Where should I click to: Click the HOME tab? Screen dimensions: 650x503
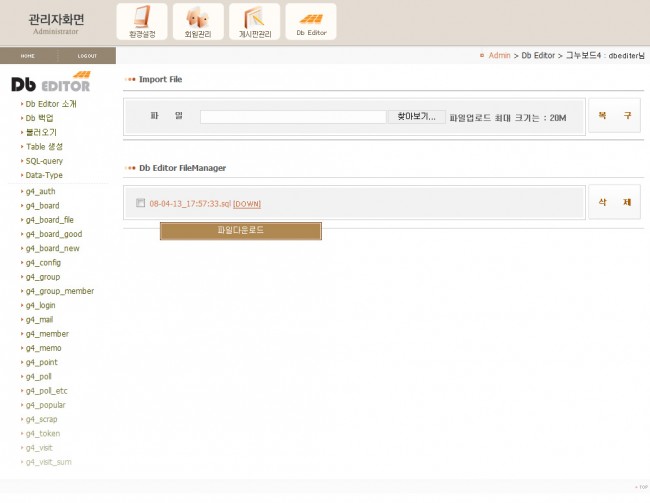[x=28, y=56]
